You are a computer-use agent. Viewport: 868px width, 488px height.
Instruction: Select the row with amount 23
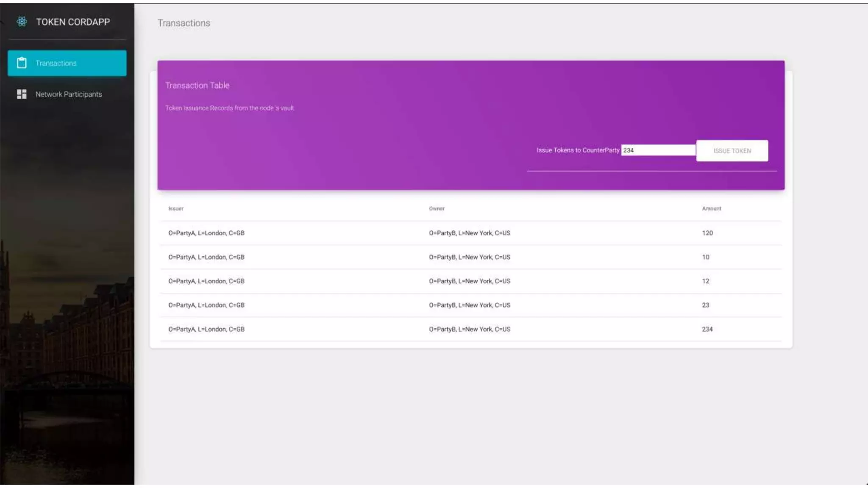470,305
